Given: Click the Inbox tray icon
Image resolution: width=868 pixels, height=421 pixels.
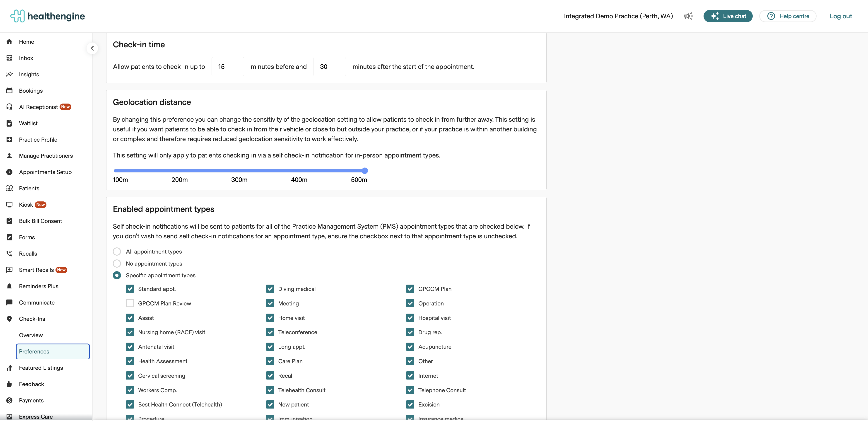Looking at the screenshot, I should point(10,58).
